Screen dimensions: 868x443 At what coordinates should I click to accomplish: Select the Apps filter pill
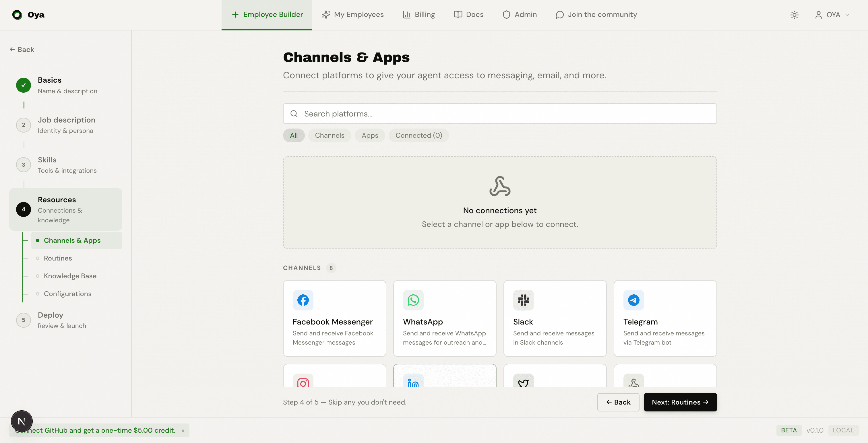tap(370, 135)
